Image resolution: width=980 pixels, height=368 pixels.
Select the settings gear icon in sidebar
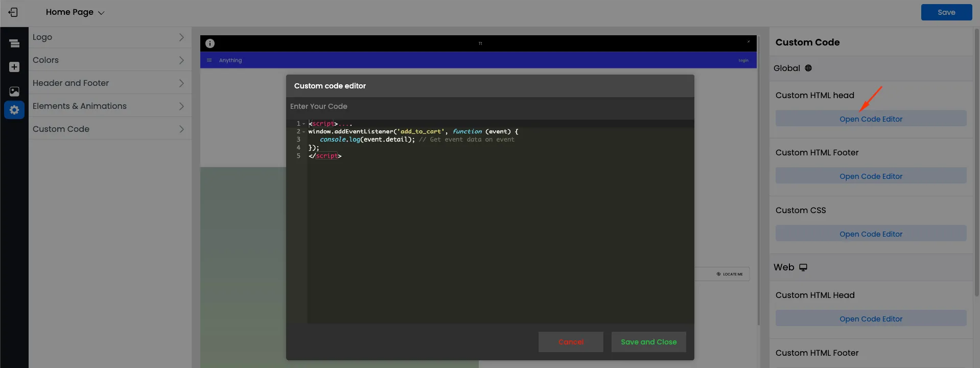click(x=14, y=110)
